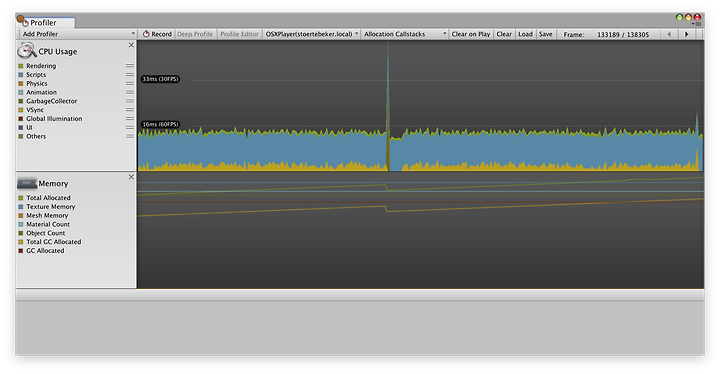720x374 pixels.
Task: Select the Profiler tab
Action: [x=45, y=23]
